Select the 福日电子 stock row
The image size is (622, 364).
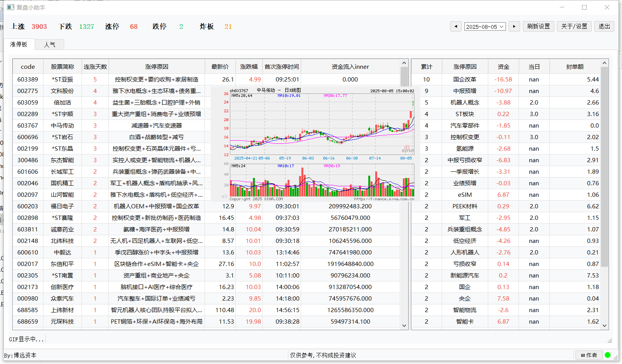[63, 206]
